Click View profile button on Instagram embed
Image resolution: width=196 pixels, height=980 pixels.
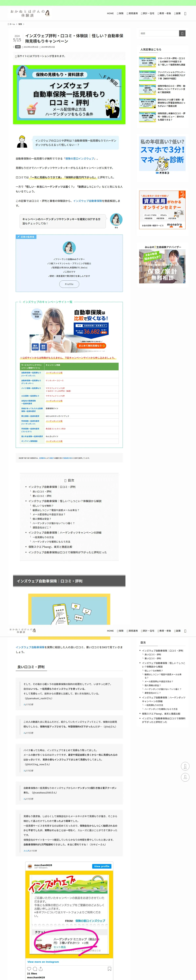click(x=102, y=866)
